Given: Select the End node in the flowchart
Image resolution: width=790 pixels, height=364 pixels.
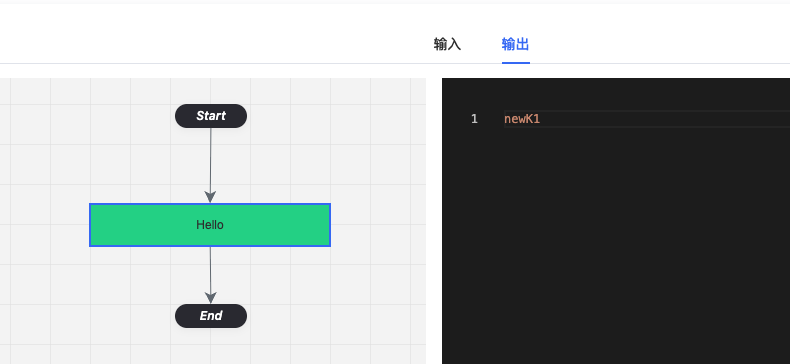Looking at the screenshot, I should pyautogui.click(x=211, y=316).
